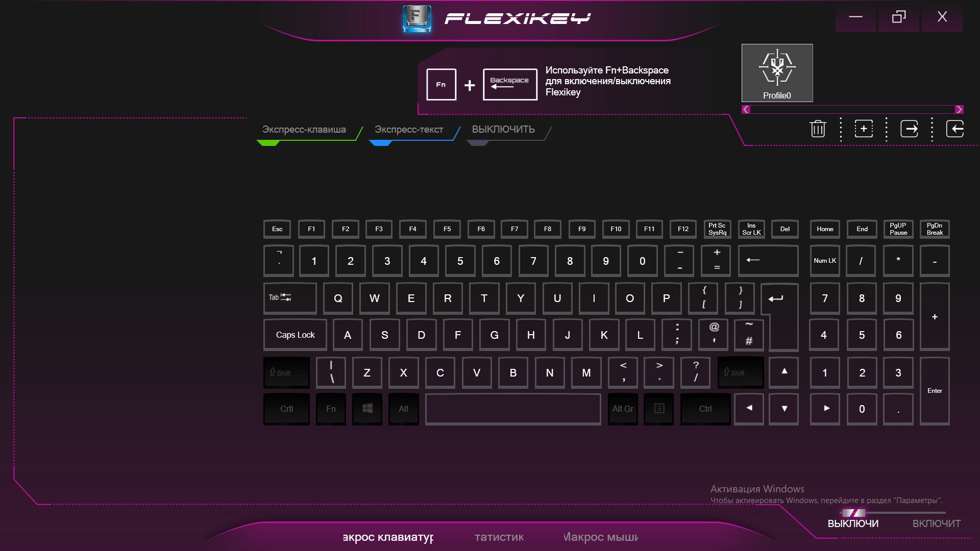The height and width of the screenshot is (551, 980).
Task: Open the statistics section
Action: tap(499, 537)
